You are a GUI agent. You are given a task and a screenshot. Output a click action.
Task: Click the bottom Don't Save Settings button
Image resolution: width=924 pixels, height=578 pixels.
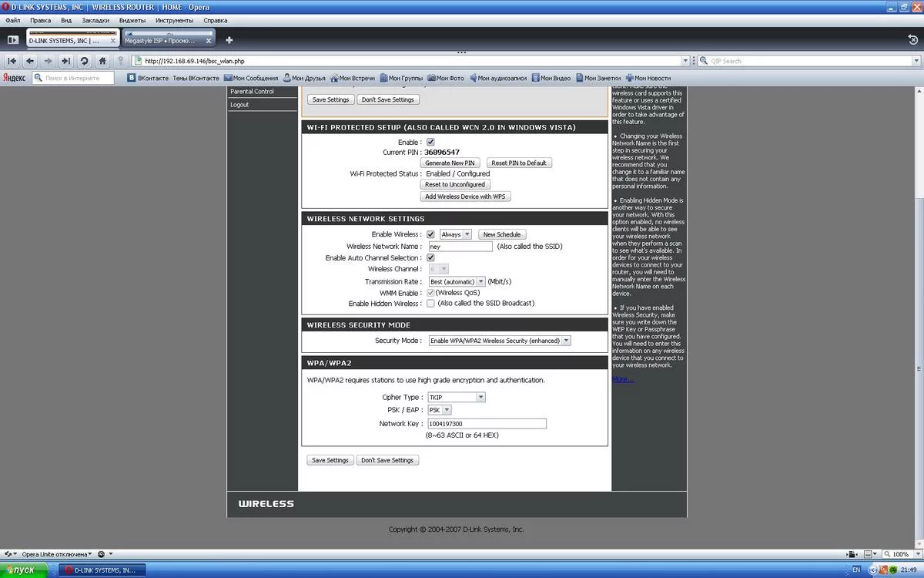tap(387, 460)
